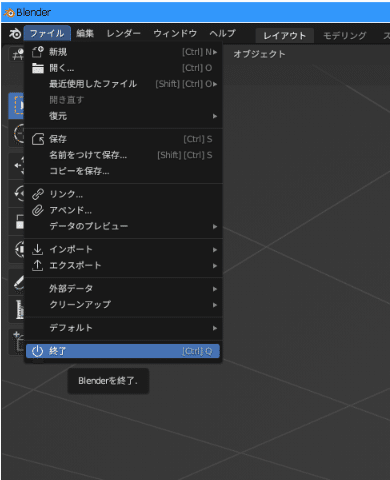Select the Rotate tool in toolbar
390x480 pixels.
(x=17, y=193)
